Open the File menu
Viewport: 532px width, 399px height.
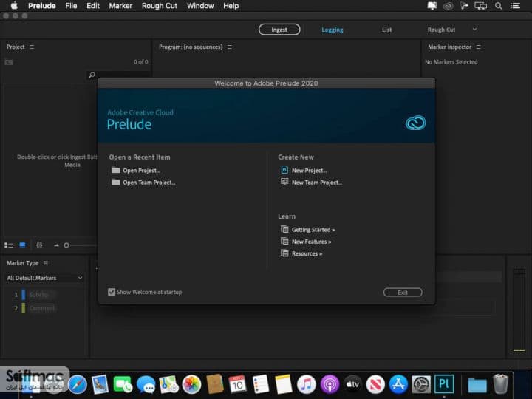[71, 6]
